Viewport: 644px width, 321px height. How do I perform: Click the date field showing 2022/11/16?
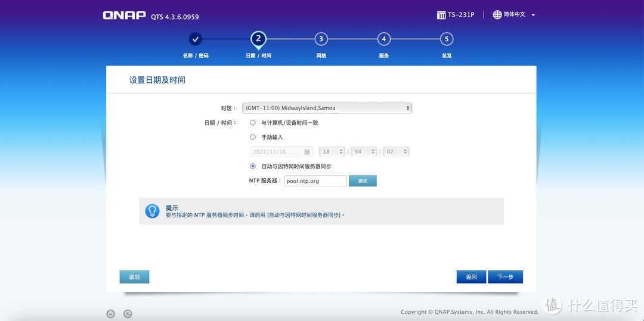281,152
